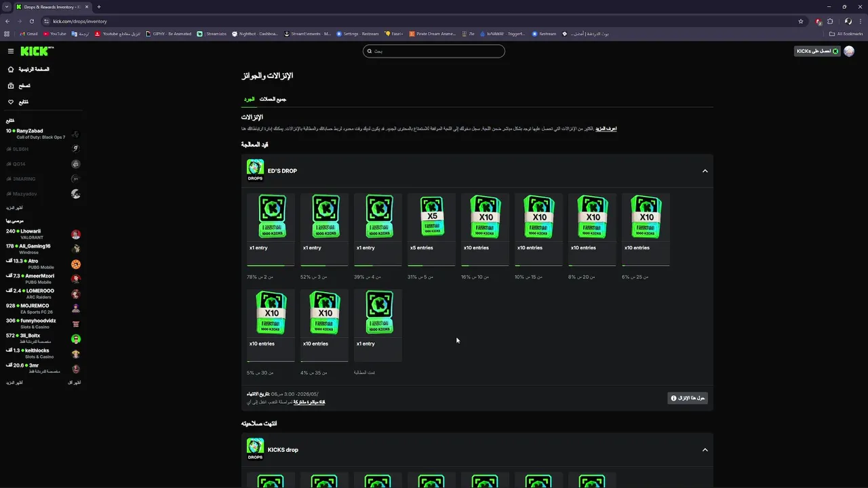Open the tab search dropdown arrow
Screen dimensions: 868x488
coord(7,7)
